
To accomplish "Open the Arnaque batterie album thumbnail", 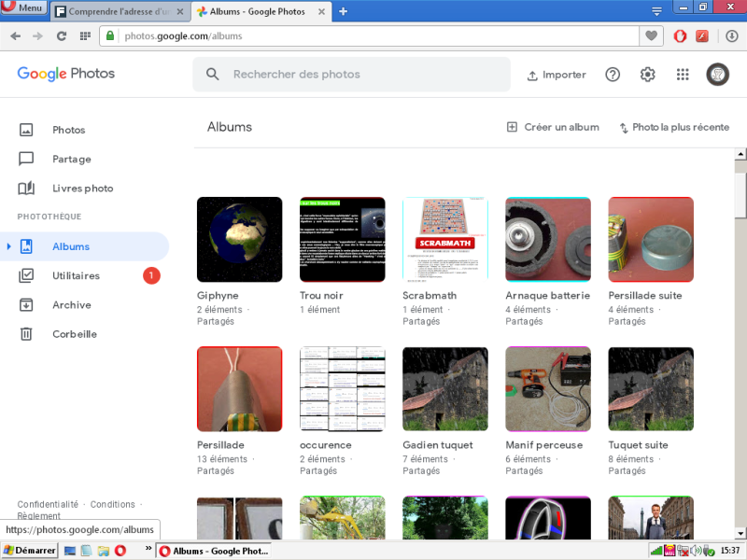I will point(548,240).
